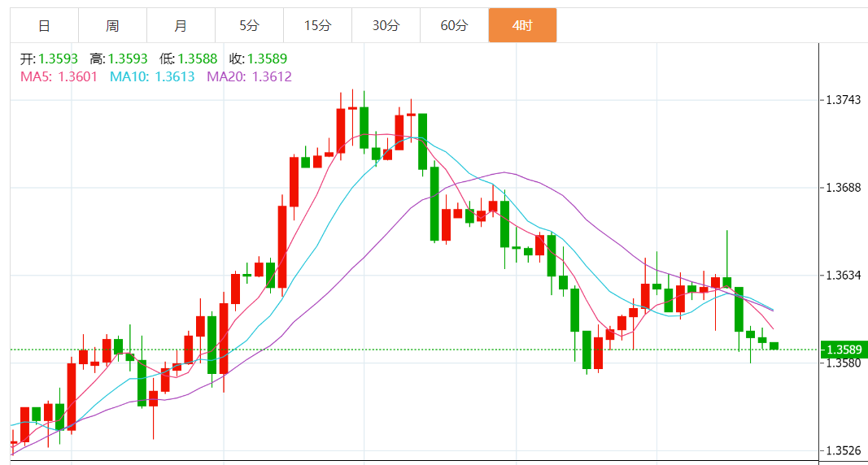868x465 pixels.
Task: Click the 低: 1.3588 low price readout
Action: tap(188, 59)
